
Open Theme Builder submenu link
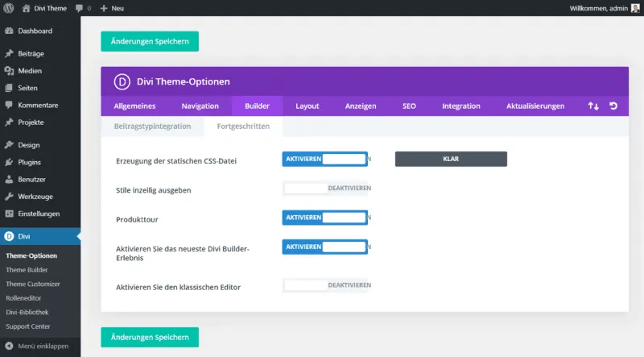point(27,270)
